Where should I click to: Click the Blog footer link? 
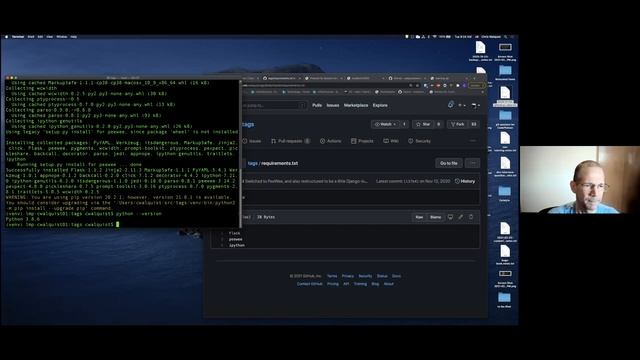(375, 284)
